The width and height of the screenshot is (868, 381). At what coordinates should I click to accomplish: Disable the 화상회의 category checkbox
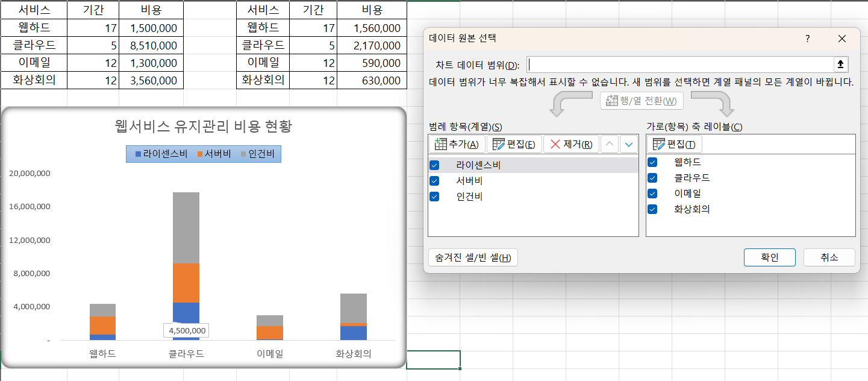(x=652, y=209)
